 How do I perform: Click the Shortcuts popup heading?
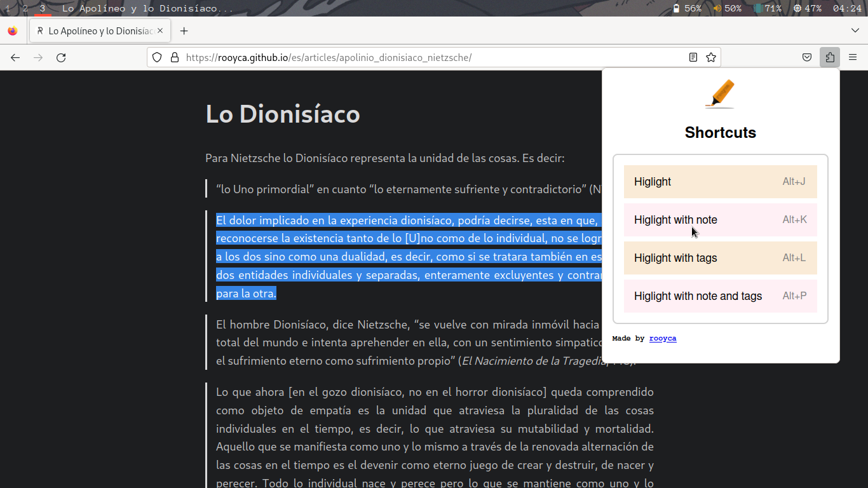pyautogui.click(x=721, y=132)
